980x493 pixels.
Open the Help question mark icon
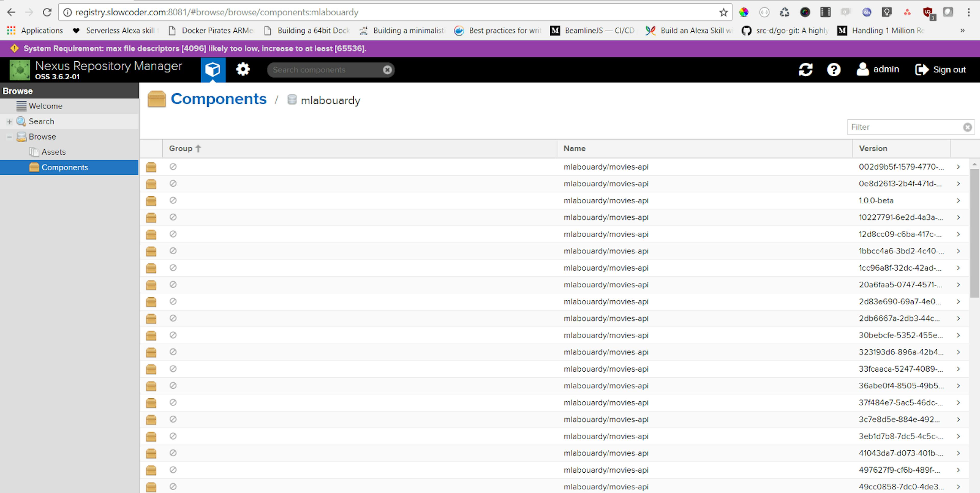[834, 70]
